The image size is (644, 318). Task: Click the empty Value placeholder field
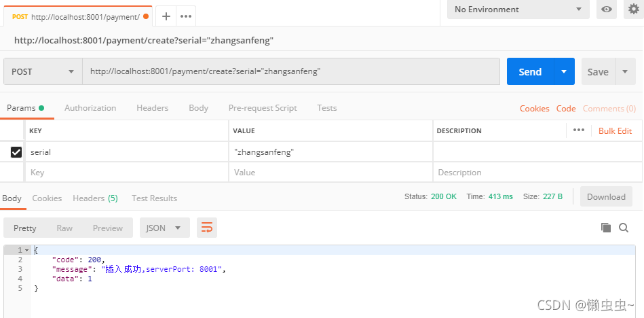[330, 173]
